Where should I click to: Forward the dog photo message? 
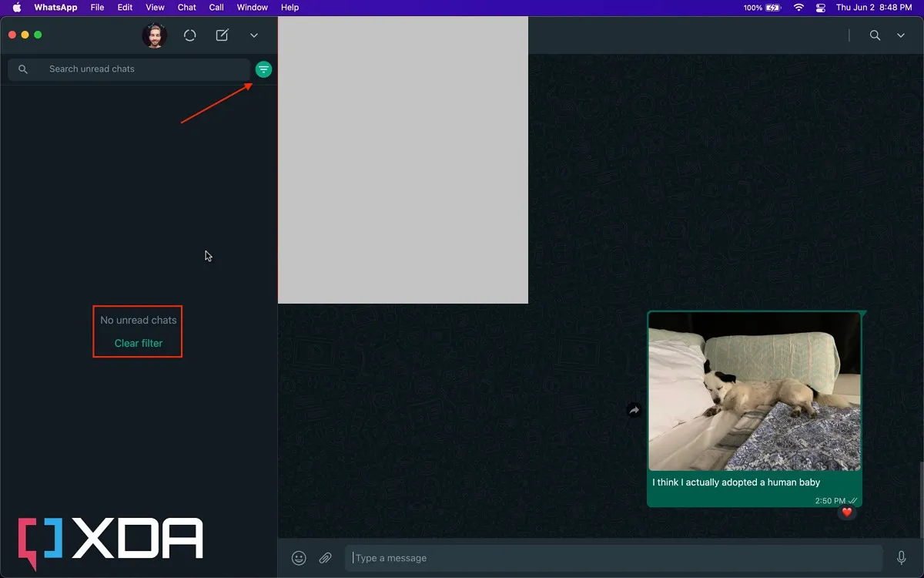(x=634, y=411)
